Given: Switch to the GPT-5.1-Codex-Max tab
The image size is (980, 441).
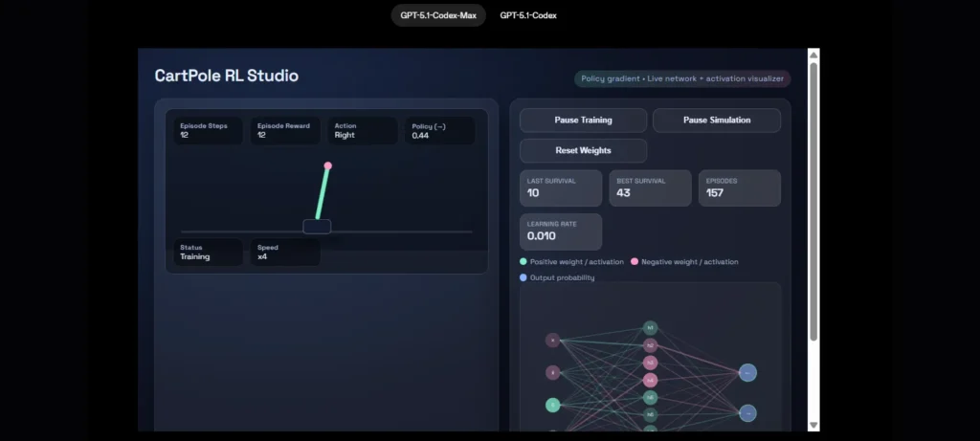Looking at the screenshot, I should 438,15.
